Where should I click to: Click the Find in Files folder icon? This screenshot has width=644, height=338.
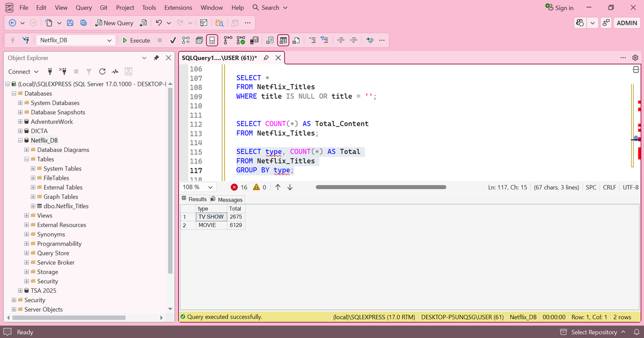[x=220, y=23]
